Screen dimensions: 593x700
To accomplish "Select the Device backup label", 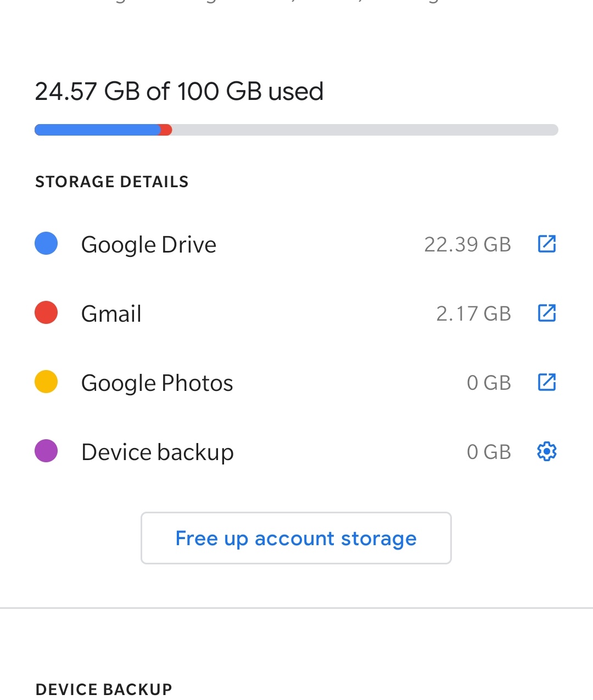I will tap(158, 452).
